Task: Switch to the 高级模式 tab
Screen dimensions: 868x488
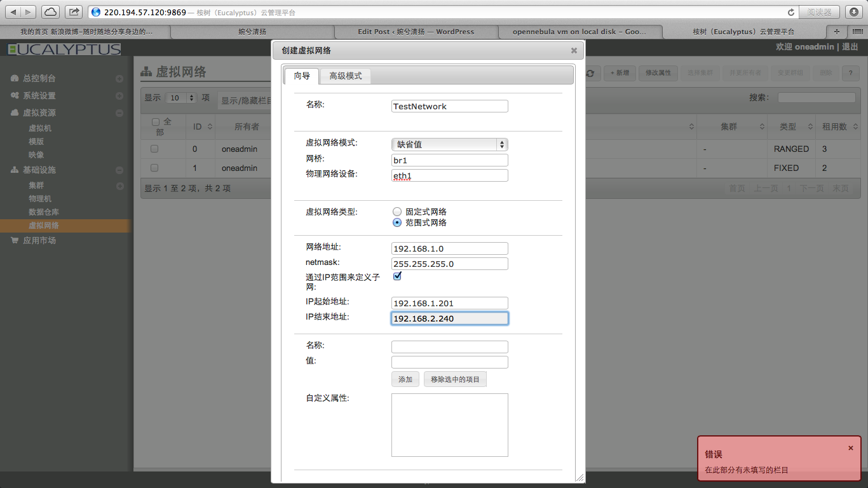Action: pos(345,76)
